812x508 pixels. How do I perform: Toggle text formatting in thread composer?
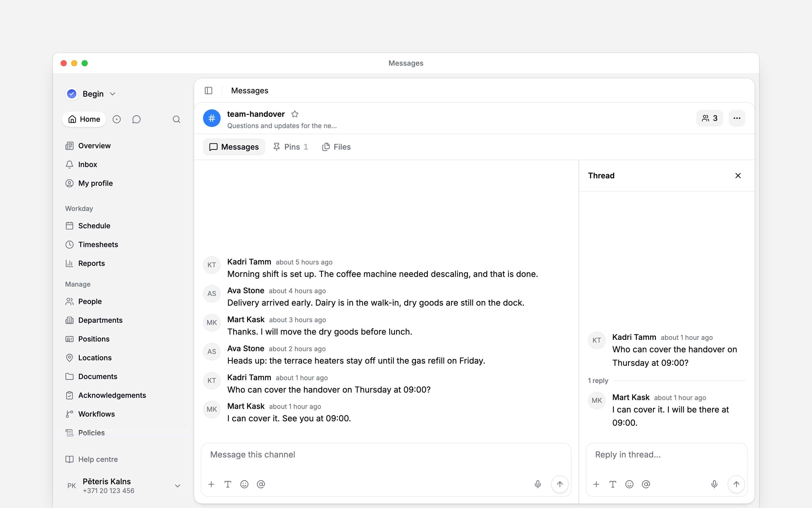click(x=613, y=484)
